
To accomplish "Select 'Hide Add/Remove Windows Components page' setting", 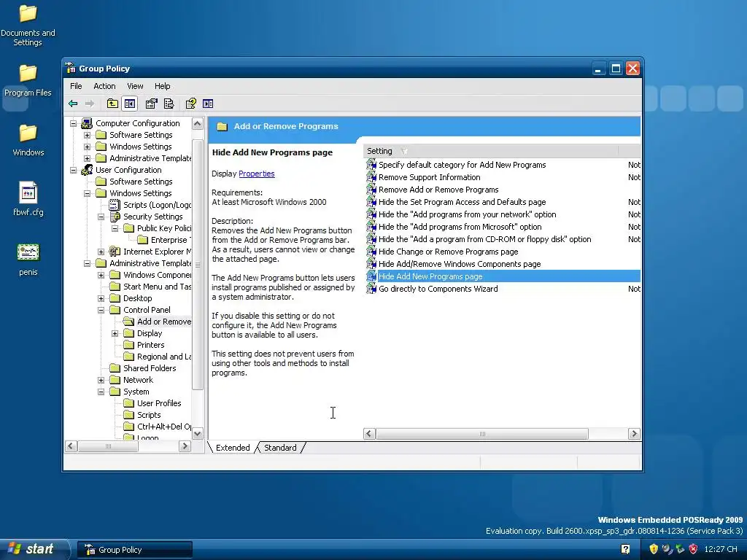I will pos(460,264).
